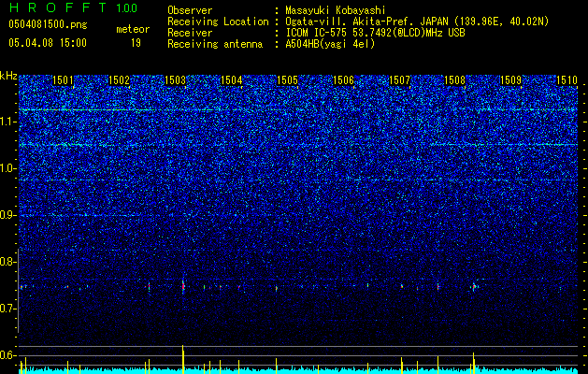Click the kHz axis unit label
588x374 pixels.
(8, 76)
